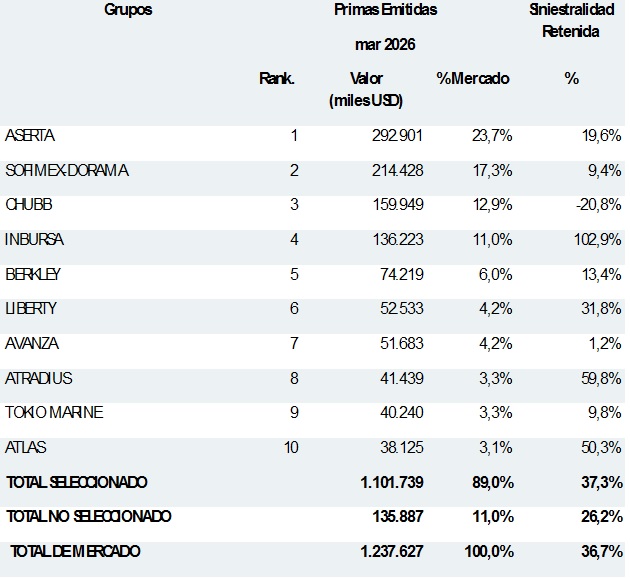Viewport: 630px width, 578px height.
Task: Click ATLAS rank number 10
Action: [291, 447]
